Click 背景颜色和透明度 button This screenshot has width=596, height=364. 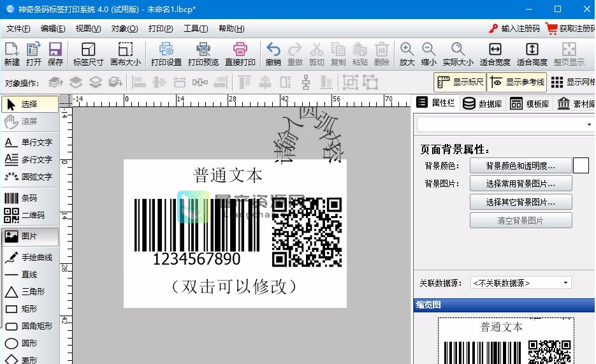click(x=520, y=166)
